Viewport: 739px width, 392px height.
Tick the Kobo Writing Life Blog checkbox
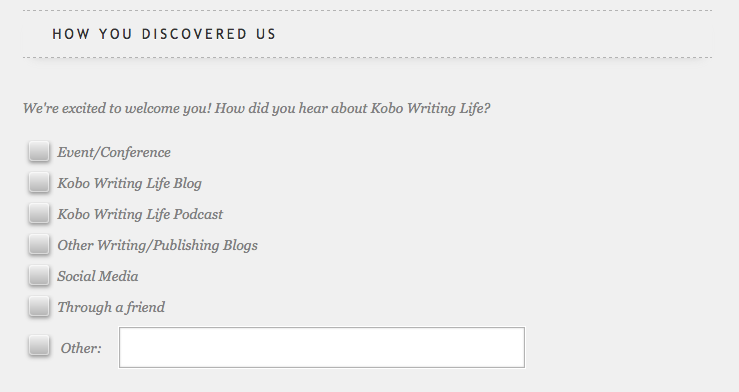point(39,182)
